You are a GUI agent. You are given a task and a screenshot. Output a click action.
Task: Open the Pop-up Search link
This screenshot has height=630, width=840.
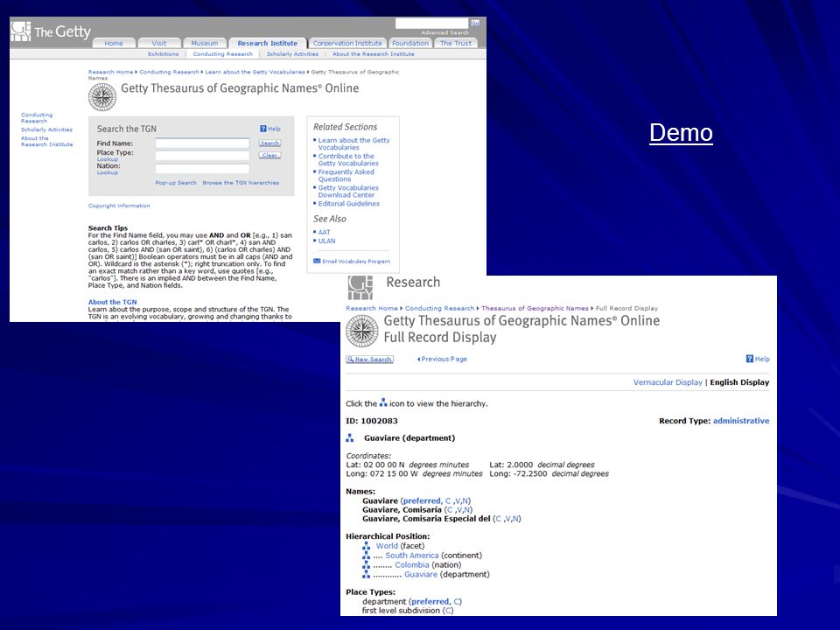[x=176, y=183]
